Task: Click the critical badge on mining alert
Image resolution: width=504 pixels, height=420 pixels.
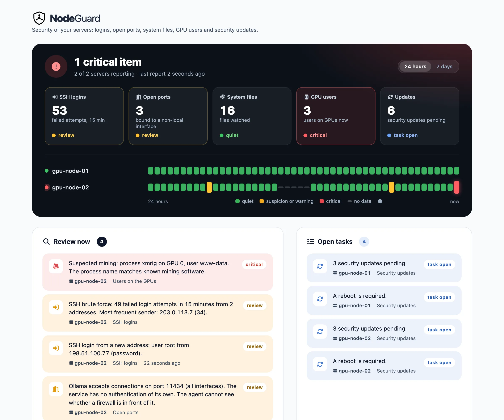Action: tap(254, 264)
